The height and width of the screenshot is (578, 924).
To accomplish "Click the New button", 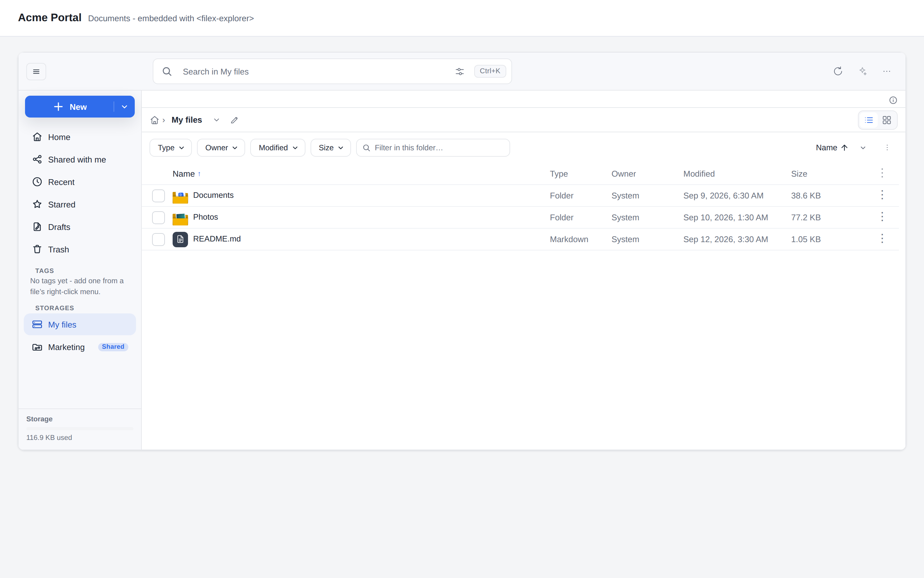I will click(x=70, y=107).
